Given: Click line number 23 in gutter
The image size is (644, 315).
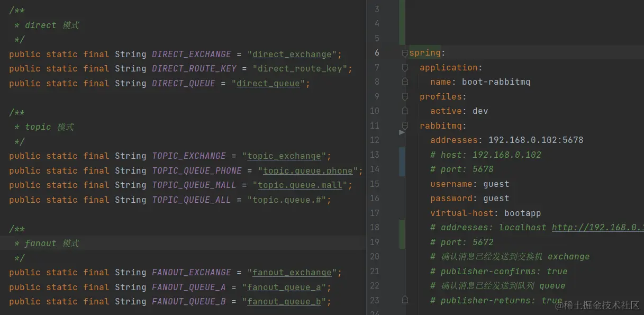Looking at the screenshot, I should coord(375,300).
